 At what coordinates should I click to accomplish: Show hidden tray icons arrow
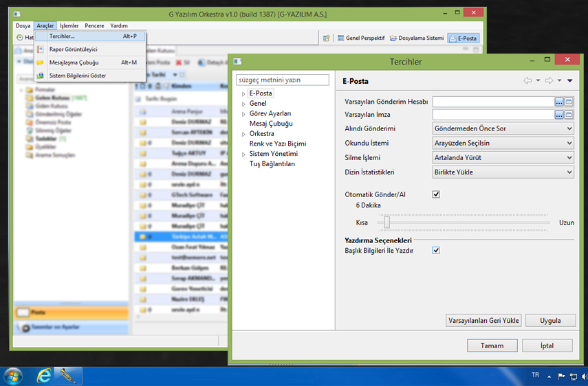[x=549, y=376]
